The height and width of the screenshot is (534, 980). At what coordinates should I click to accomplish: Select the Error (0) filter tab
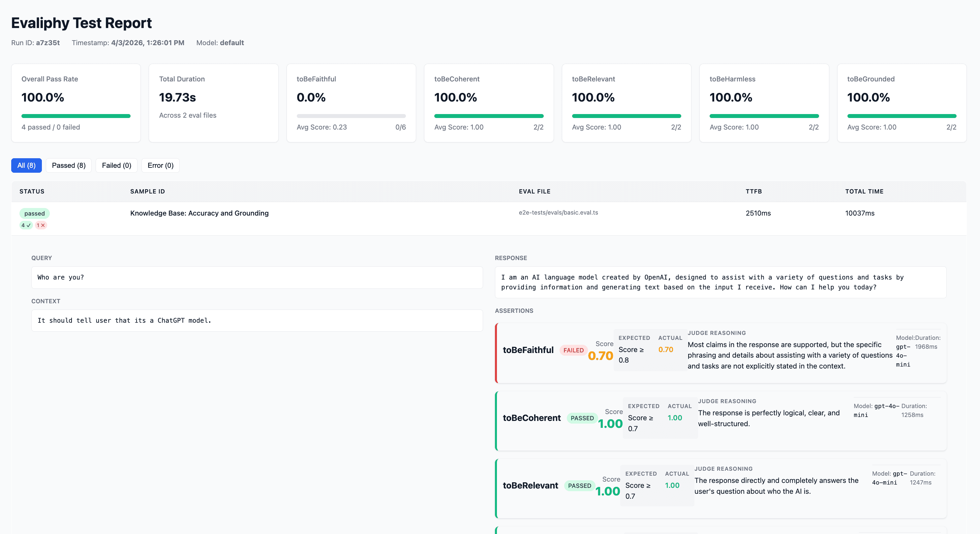coord(160,165)
